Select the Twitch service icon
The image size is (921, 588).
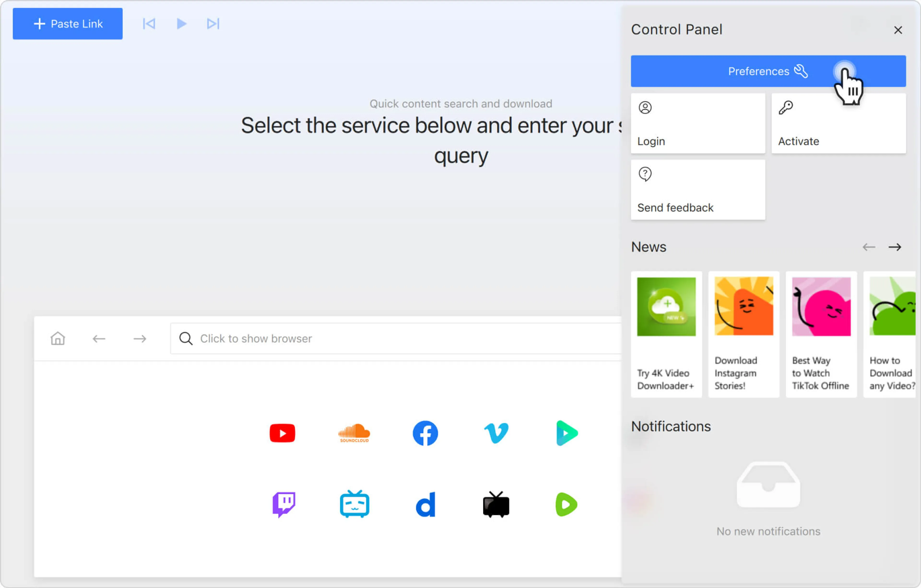pyautogui.click(x=283, y=504)
